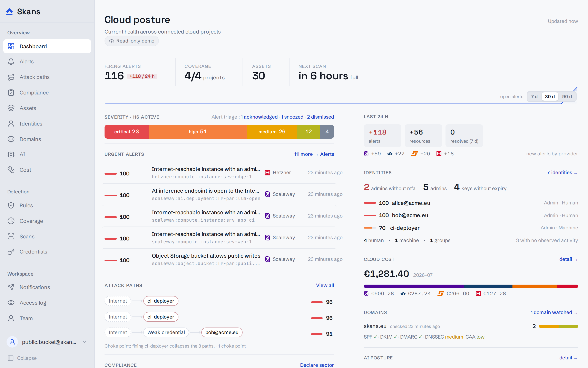Click the Skans logo icon
This screenshot has height=368, width=588.
(x=9, y=11)
